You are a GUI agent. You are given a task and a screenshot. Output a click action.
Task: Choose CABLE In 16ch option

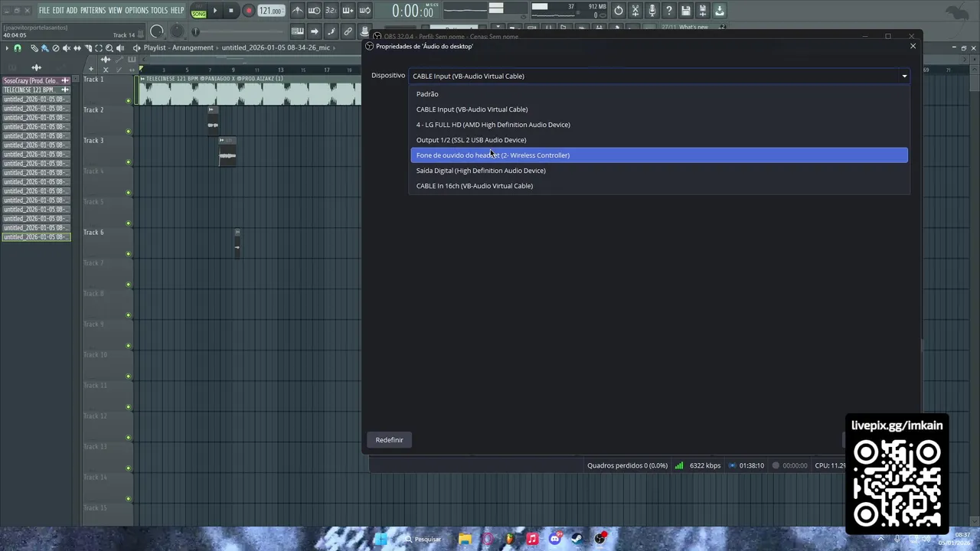tap(659, 186)
